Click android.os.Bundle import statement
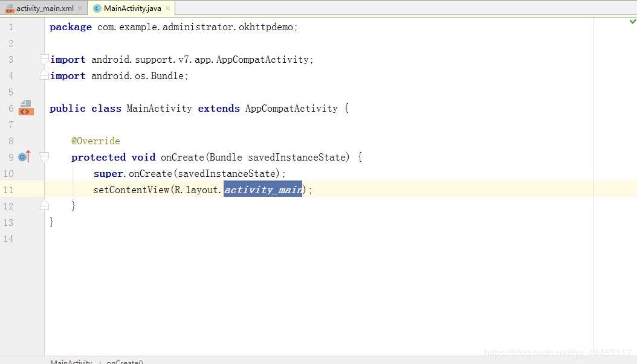 tap(119, 76)
